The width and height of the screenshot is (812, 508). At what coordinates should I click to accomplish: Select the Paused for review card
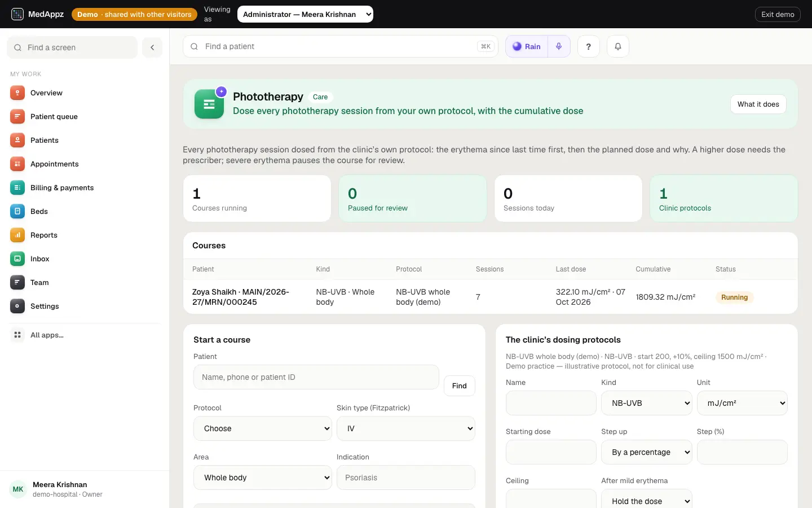[413, 198]
